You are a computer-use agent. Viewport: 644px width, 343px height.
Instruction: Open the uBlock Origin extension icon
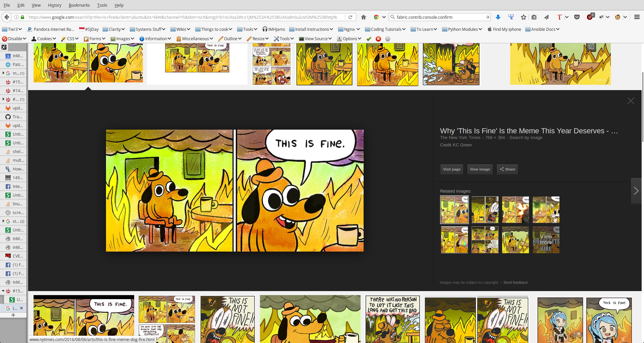[x=590, y=17]
